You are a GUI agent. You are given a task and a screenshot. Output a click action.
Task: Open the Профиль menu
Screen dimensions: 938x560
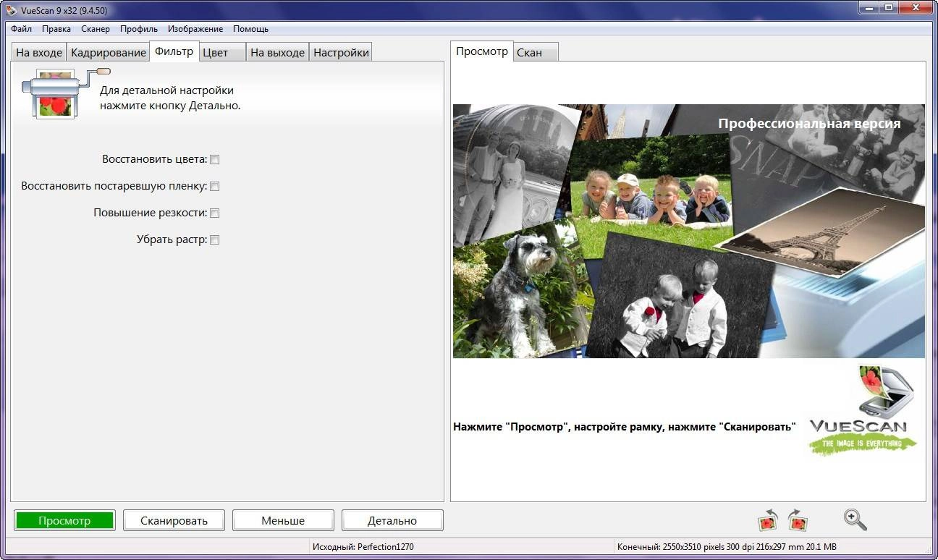pyautogui.click(x=139, y=29)
